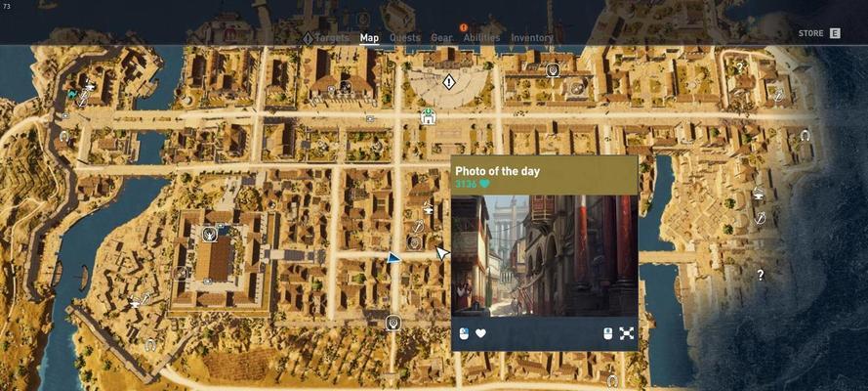
Task: Click the blacksmith anvil on the eastern island
Action: pyautogui.click(x=758, y=195)
